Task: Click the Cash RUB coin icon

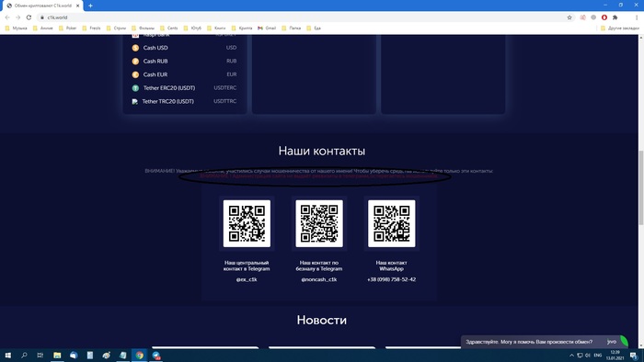Action: point(135,62)
